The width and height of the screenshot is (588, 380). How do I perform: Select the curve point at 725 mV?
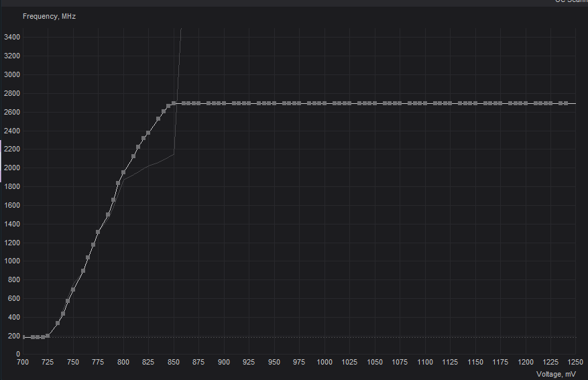click(x=48, y=335)
